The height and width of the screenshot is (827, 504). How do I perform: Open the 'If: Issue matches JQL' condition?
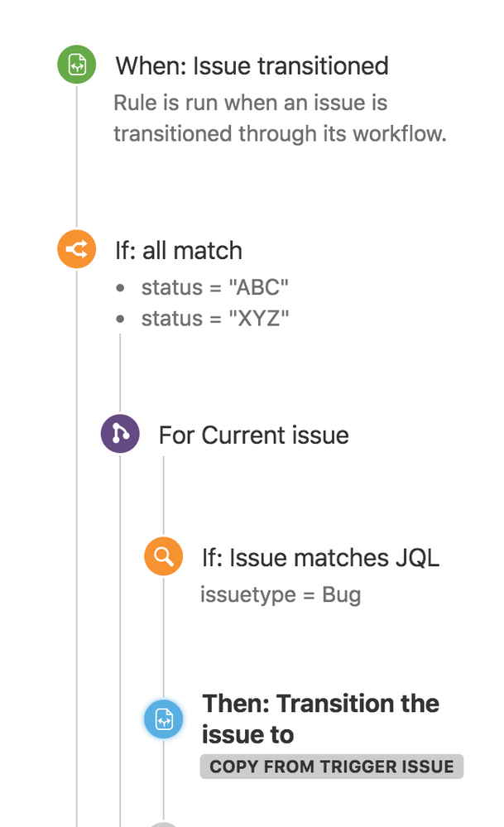point(320,557)
